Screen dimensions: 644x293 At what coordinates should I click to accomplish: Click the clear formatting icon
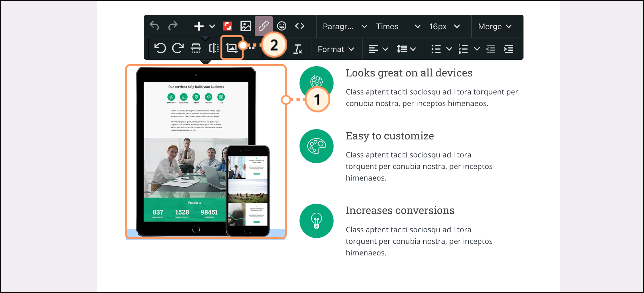298,49
